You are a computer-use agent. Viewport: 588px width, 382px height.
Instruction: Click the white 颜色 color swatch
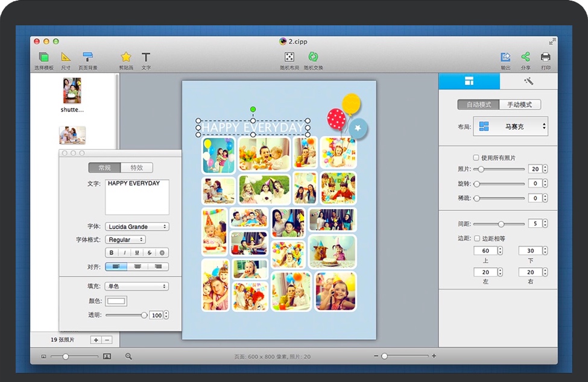116,301
